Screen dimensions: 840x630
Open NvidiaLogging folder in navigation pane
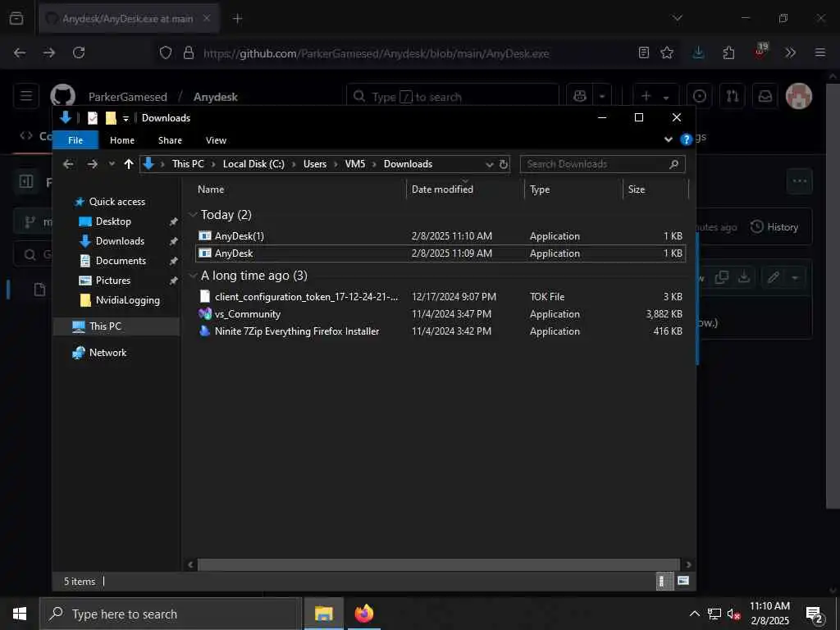[x=127, y=300]
